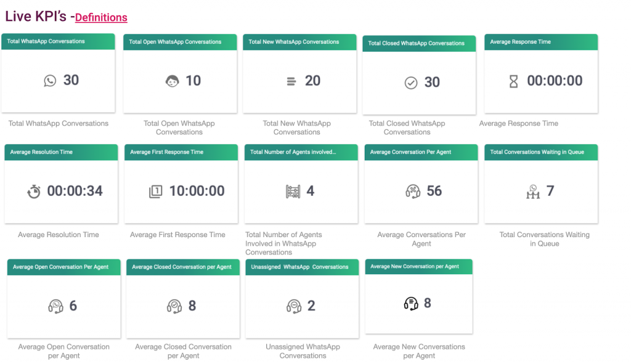This screenshot has width=631, height=364.
Task: Click the 'Total Conversations Waiting in Queue' caption
Action: coord(545,240)
